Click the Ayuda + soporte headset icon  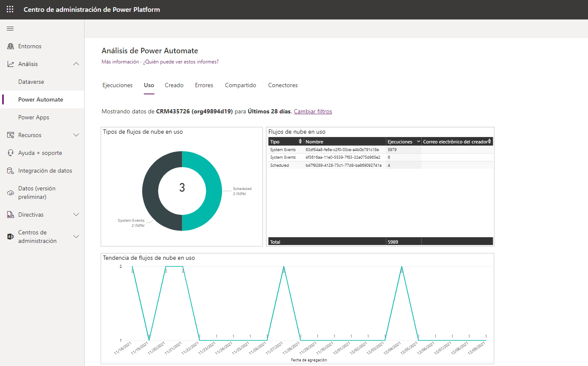(11, 153)
